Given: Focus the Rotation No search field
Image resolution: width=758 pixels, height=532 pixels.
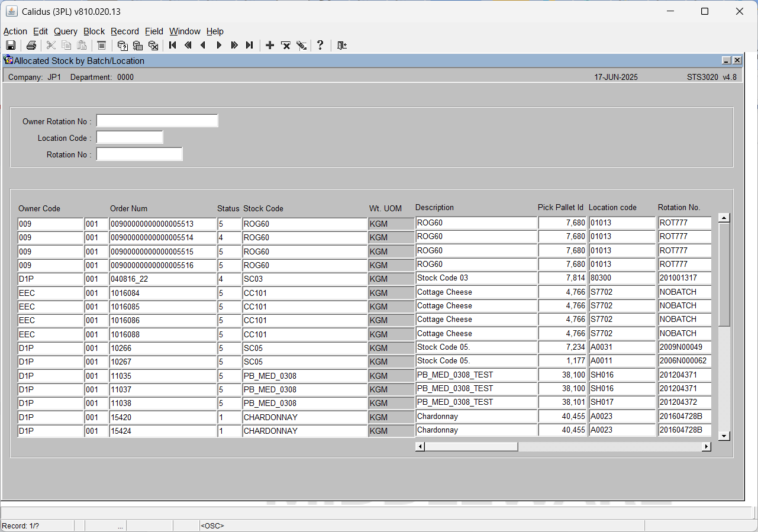Looking at the screenshot, I should pyautogui.click(x=140, y=154).
